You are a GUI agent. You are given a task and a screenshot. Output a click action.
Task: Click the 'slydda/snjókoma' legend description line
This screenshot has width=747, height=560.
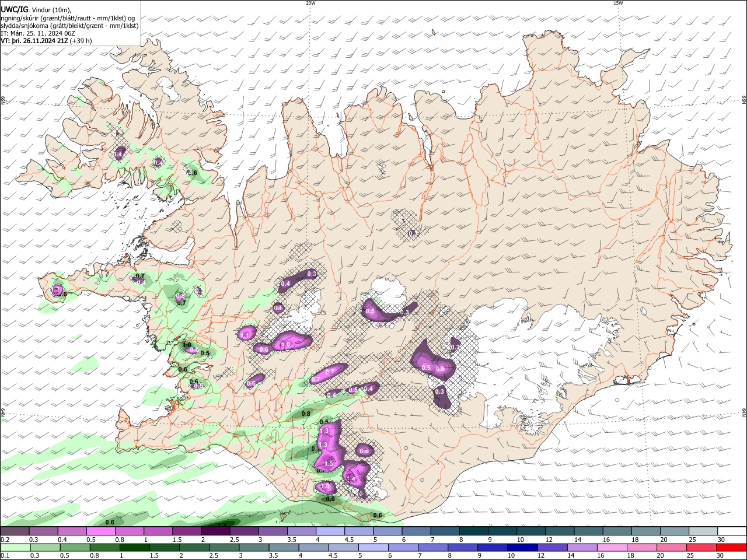[x=69, y=26]
